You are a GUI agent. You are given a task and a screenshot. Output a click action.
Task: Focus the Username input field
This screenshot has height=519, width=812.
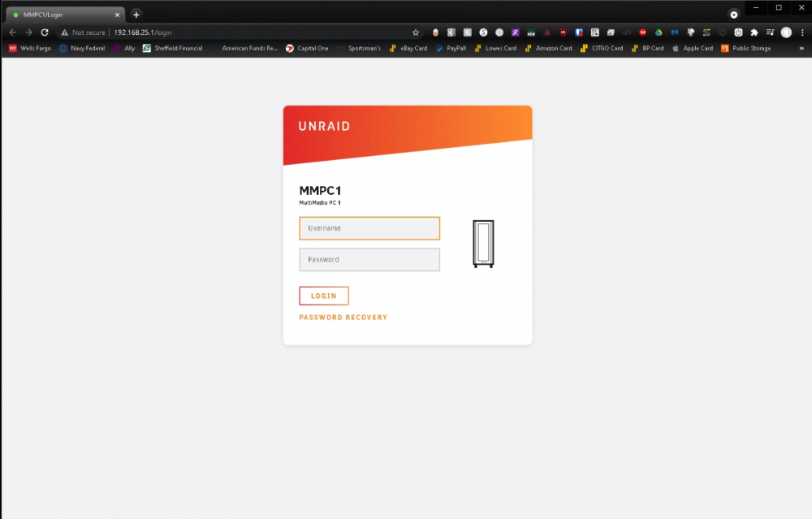pos(369,228)
